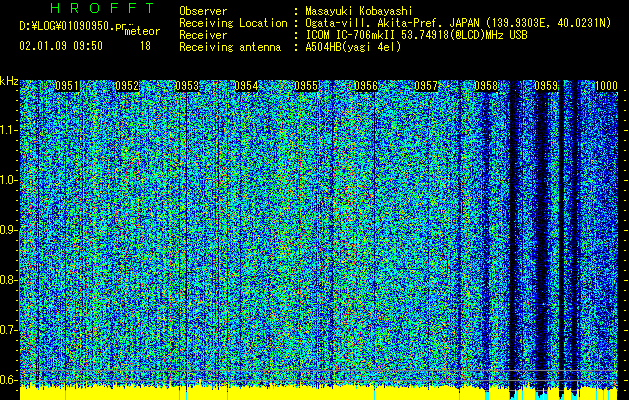Click the 1.0 kHz axis tick label
Screen dimensions: 629x400
pyautogui.click(x=8, y=180)
